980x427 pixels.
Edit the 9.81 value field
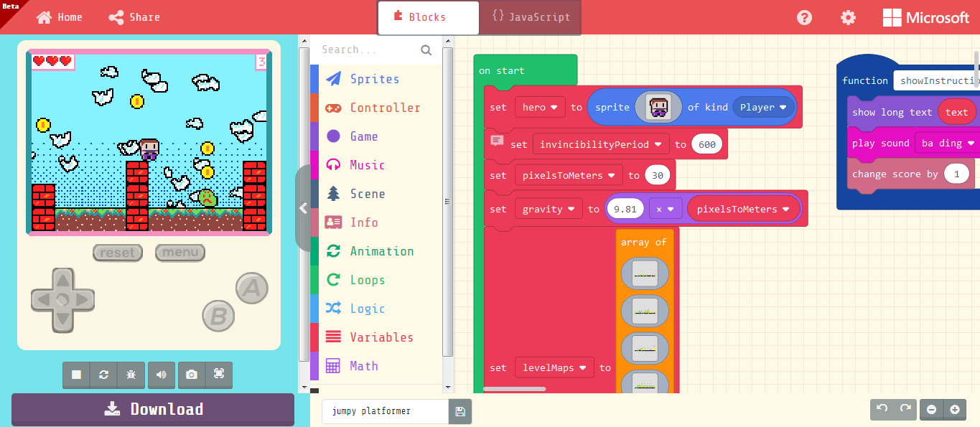tap(625, 210)
